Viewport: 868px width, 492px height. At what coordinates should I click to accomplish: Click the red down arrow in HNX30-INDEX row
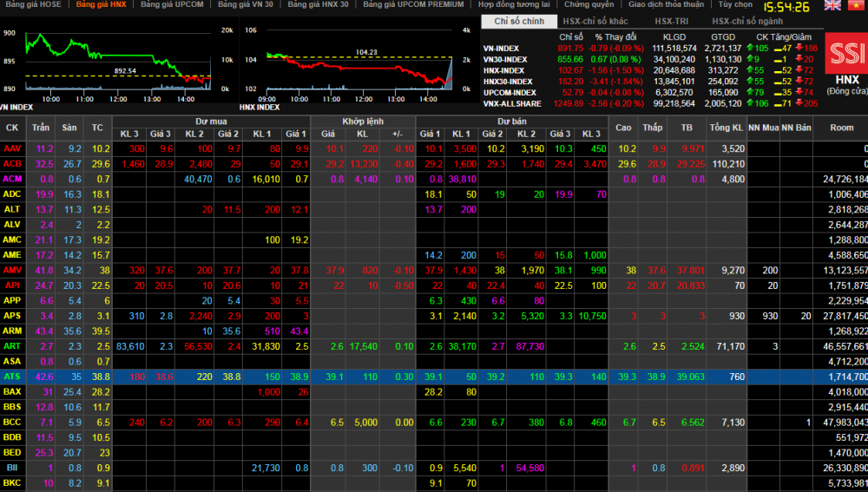pyautogui.click(x=799, y=81)
